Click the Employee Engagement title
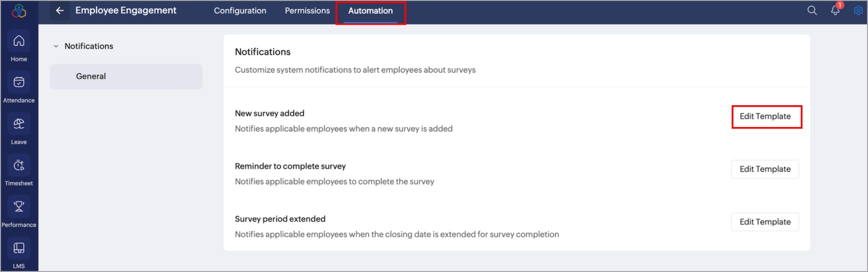This screenshot has height=272, width=868. (x=126, y=11)
